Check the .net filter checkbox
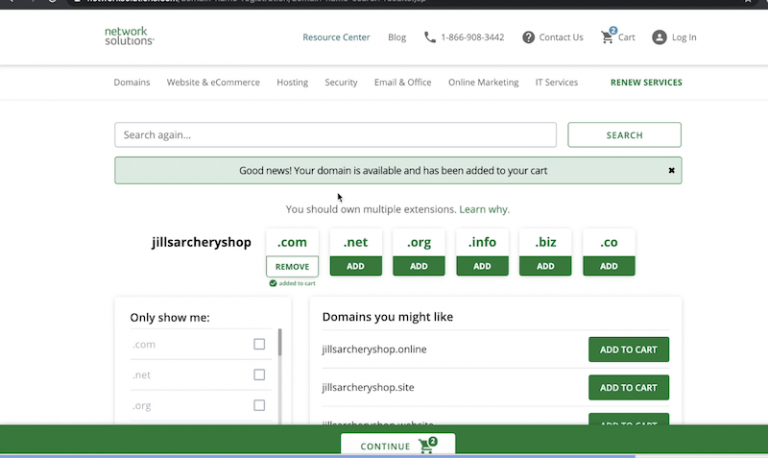Image resolution: width=768 pixels, height=458 pixels. pyautogui.click(x=259, y=375)
